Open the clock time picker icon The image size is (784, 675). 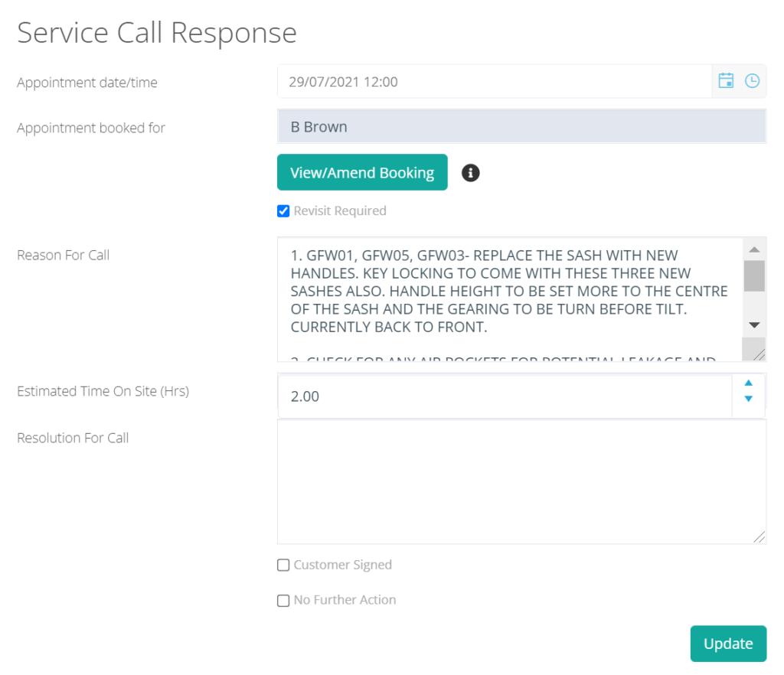coord(752,81)
